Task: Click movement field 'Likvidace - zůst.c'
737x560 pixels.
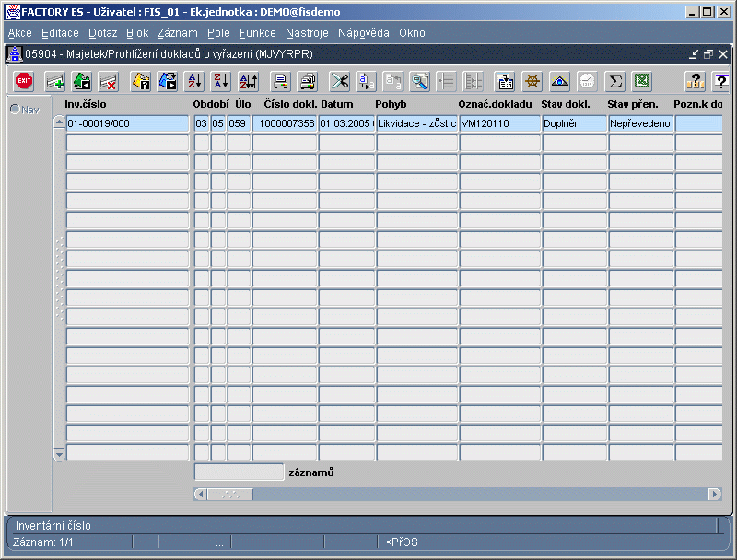Action: coord(417,123)
